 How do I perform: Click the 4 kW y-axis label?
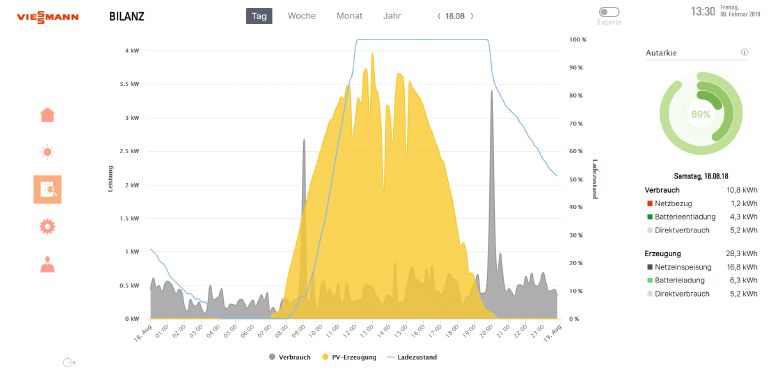(x=132, y=50)
